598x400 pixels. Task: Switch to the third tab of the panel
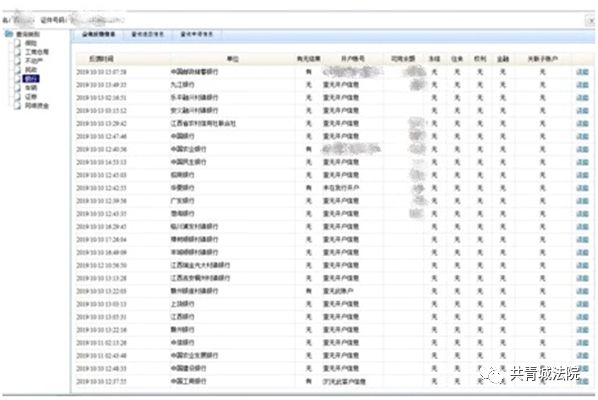click(x=196, y=34)
